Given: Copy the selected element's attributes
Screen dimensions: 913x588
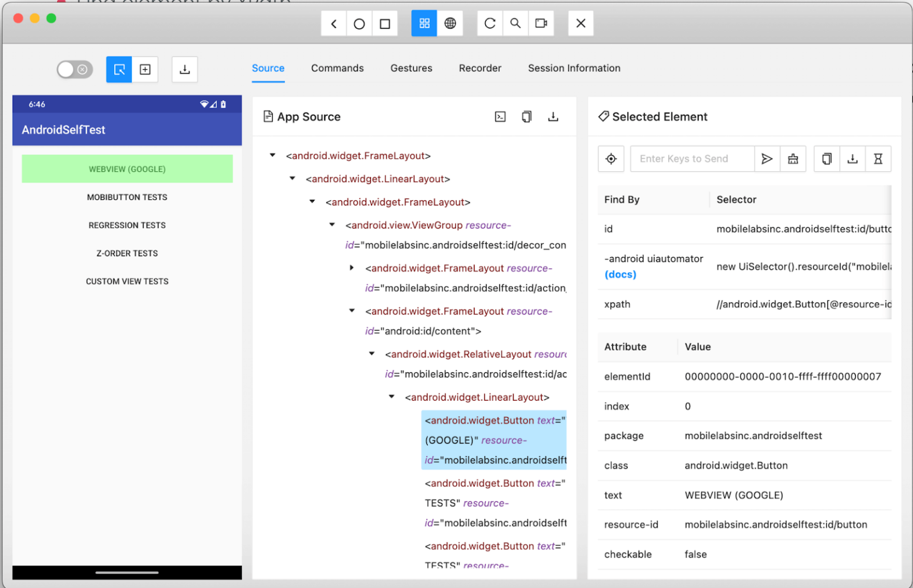Looking at the screenshot, I should coord(826,159).
